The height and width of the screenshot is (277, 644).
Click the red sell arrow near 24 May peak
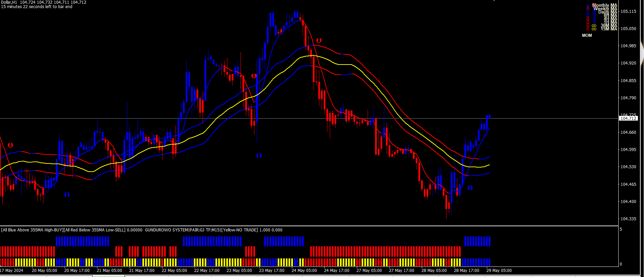(319, 41)
